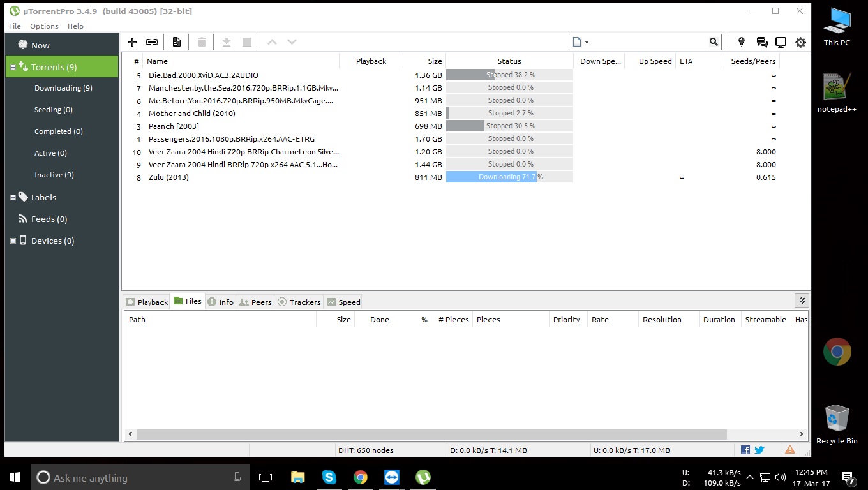The height and width of the screenshot is (490, 868).
Task: Click DHT: 650 nodes status text
Action: [366, 450]
